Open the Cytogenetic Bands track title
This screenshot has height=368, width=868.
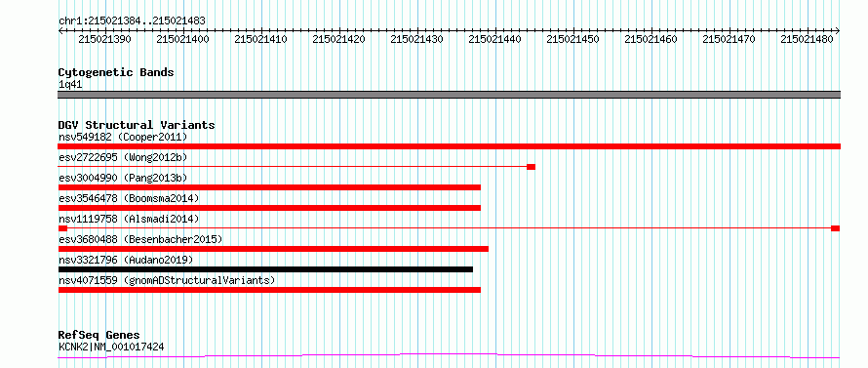tap(116, 72)
